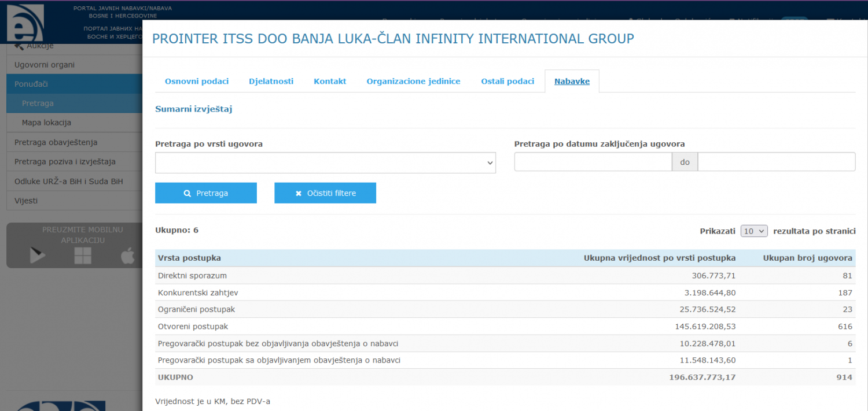
Task: Open Pretraga poziva i izvještaja
Action: (75, 161)
